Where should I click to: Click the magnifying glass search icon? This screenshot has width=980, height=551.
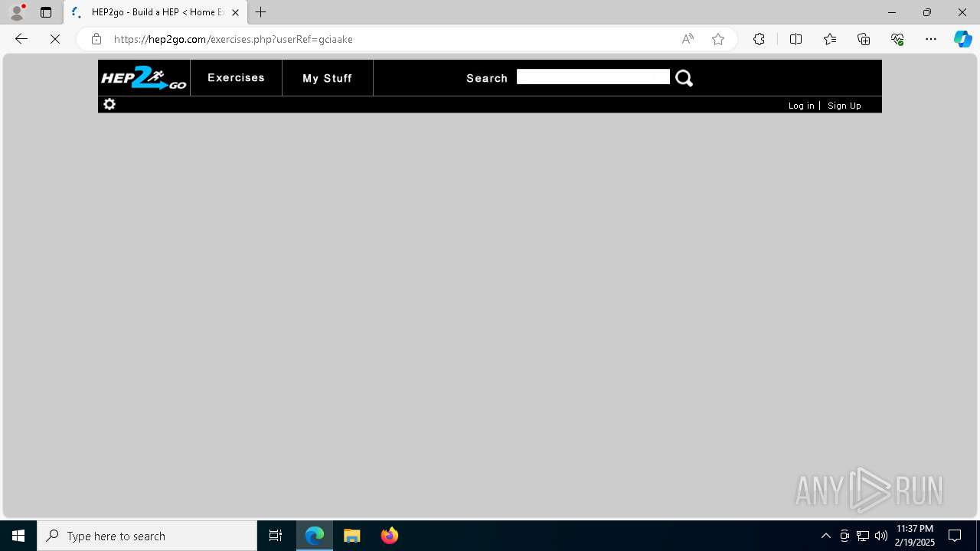(x=684, y=78)
